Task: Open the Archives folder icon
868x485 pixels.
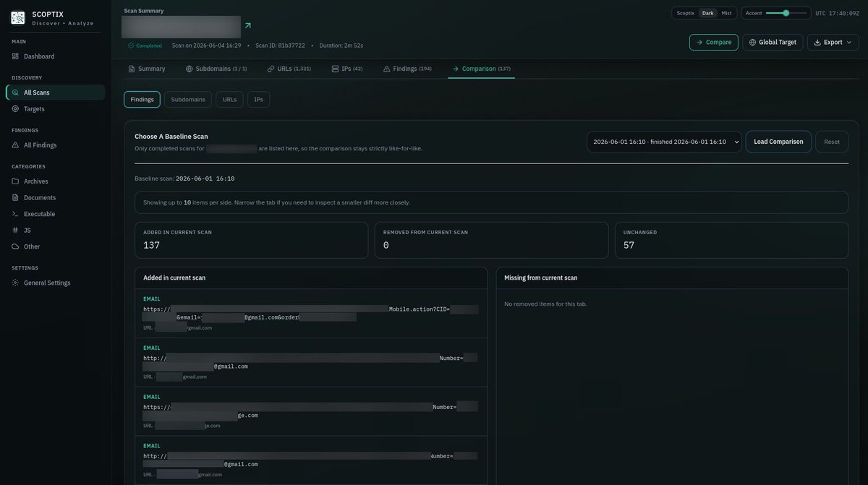Action: (x=16, y=181)
